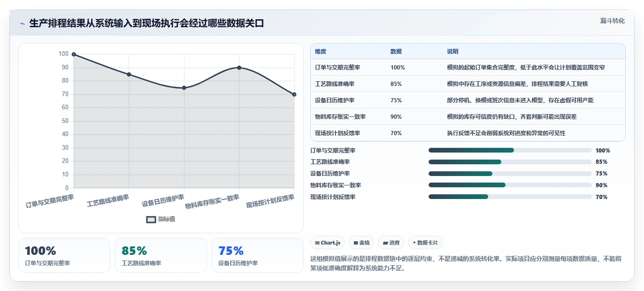The width and height of the screenshot is (644, 291).
Task: Click the chart point for 工艺路线准确率
Action: point(129,74)
